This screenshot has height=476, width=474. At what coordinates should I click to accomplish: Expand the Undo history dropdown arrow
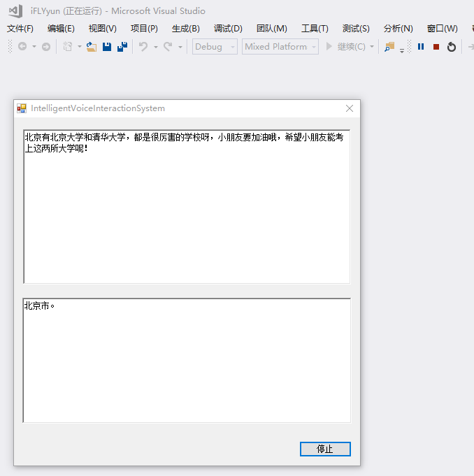[x=156, y=47]
